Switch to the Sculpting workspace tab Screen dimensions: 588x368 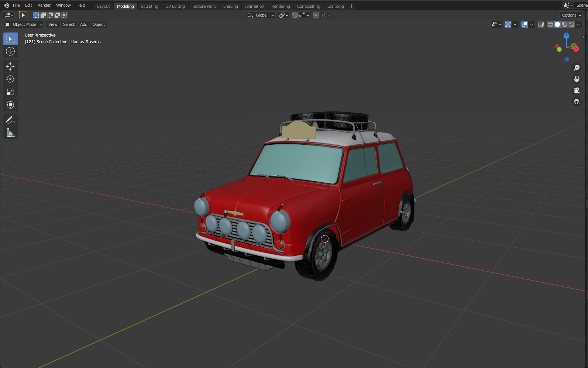(x=149, y=6)
